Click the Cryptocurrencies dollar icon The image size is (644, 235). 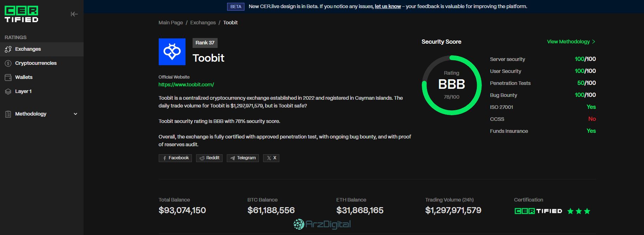click(8, 63)
